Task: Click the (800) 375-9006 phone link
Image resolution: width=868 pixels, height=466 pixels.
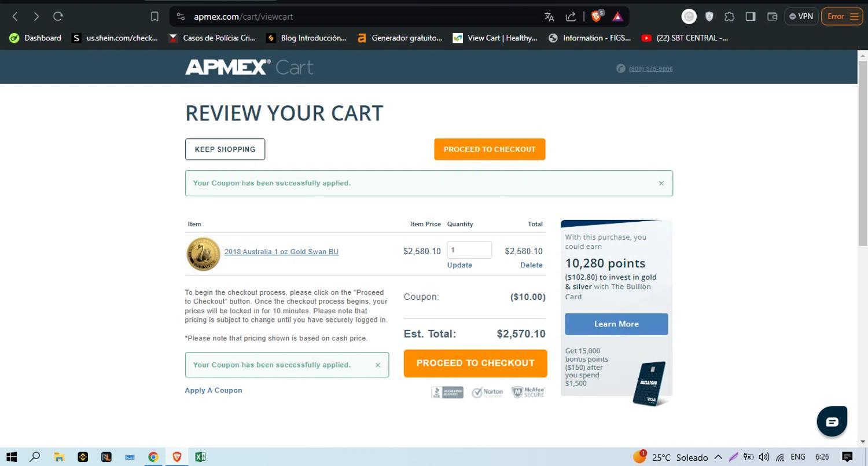Action: click(650, 69)
